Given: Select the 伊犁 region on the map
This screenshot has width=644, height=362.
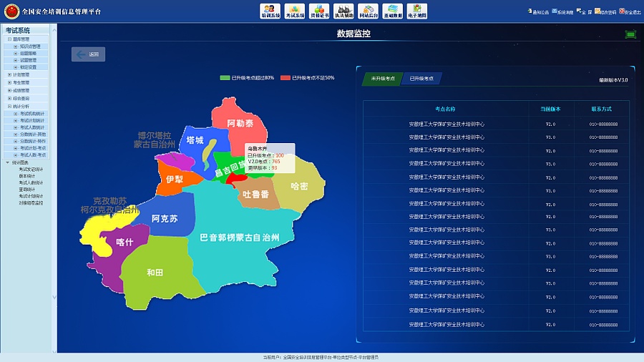Looking at the screenshot, I should pyautogui.click(x=174, y=180).
